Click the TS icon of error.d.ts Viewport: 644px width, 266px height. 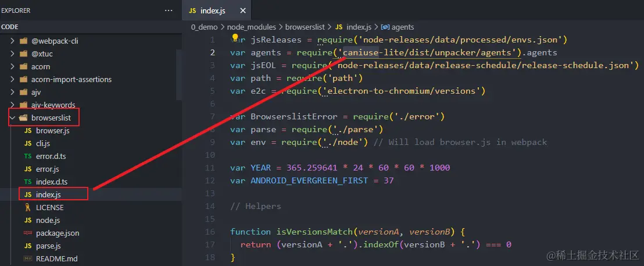[x=28, y=156]
